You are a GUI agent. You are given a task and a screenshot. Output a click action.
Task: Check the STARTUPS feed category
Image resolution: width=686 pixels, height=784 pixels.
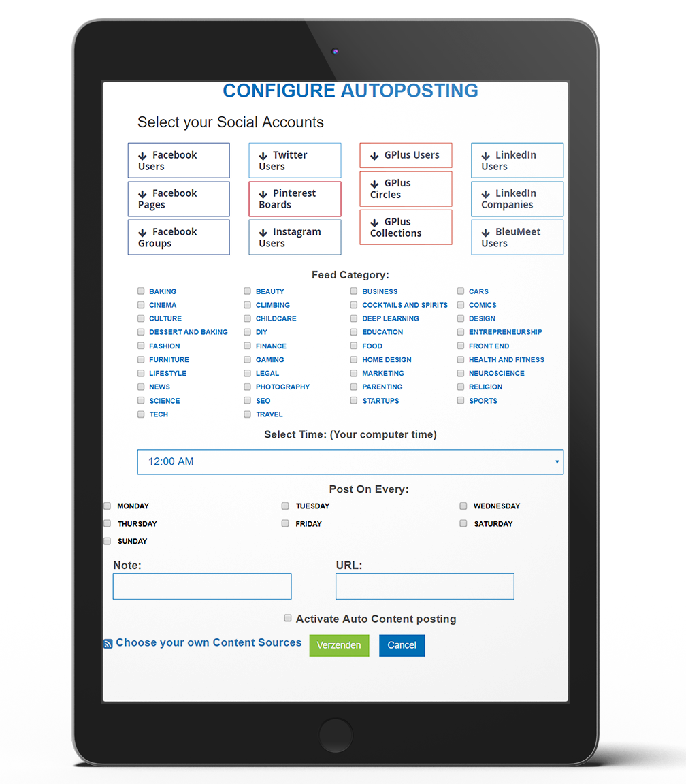354,400
